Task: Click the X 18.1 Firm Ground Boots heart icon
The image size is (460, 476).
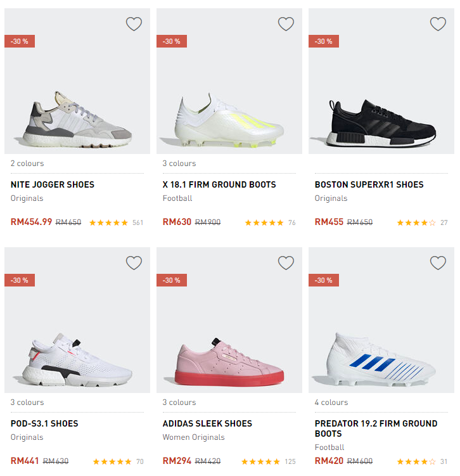Action: pyautogui.click(x=286, y=24)
